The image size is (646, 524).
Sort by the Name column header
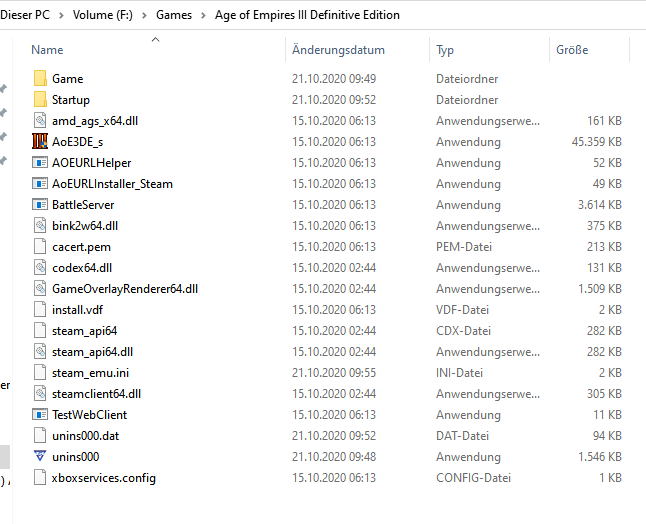pos(47,50)
